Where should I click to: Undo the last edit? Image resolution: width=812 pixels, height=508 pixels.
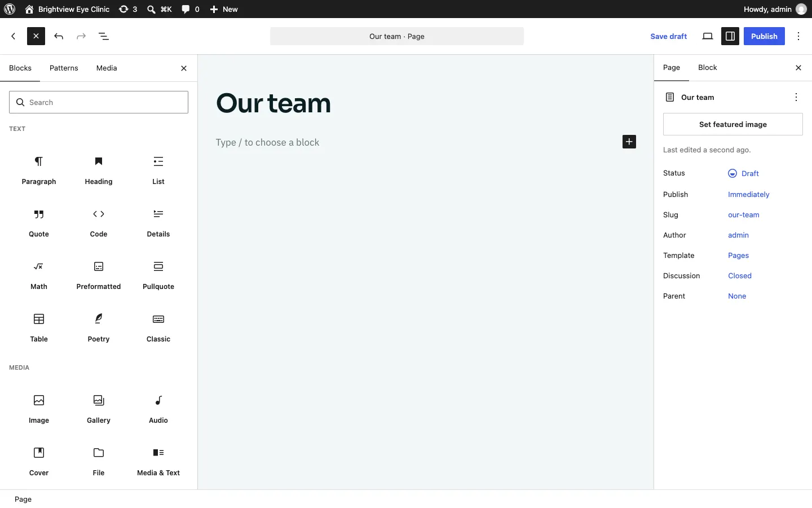[x=59, y=36]
